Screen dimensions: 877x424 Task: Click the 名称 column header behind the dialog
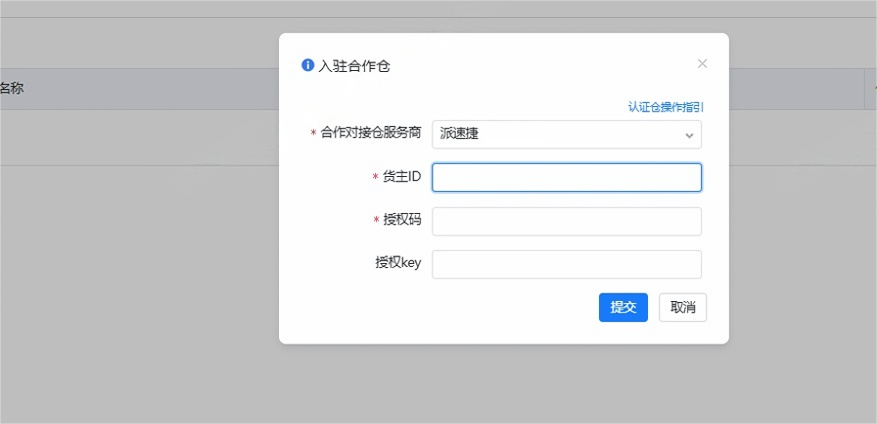tap(12, 88)
